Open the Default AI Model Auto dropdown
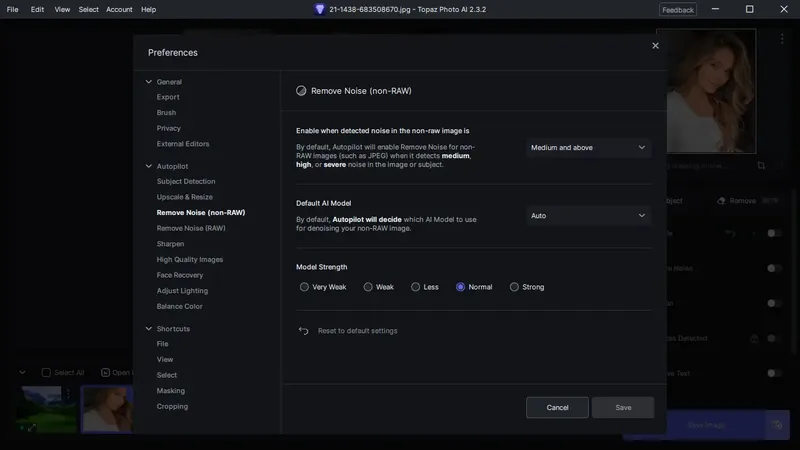Image resolution: width=800 pixels, height=450 pixels. click(588, 215)
